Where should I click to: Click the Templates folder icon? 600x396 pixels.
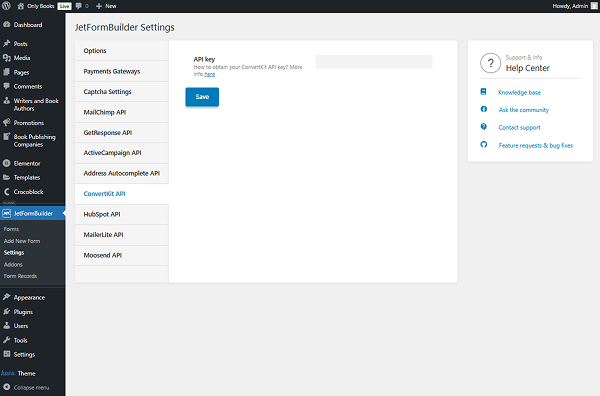[x=7, y=178]
